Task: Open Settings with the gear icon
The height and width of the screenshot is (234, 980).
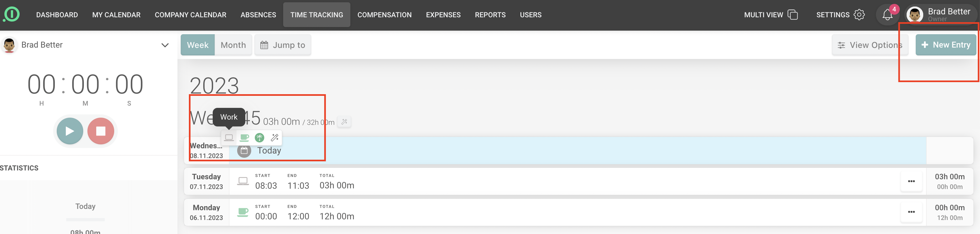Action: click(x=859, y=15)
